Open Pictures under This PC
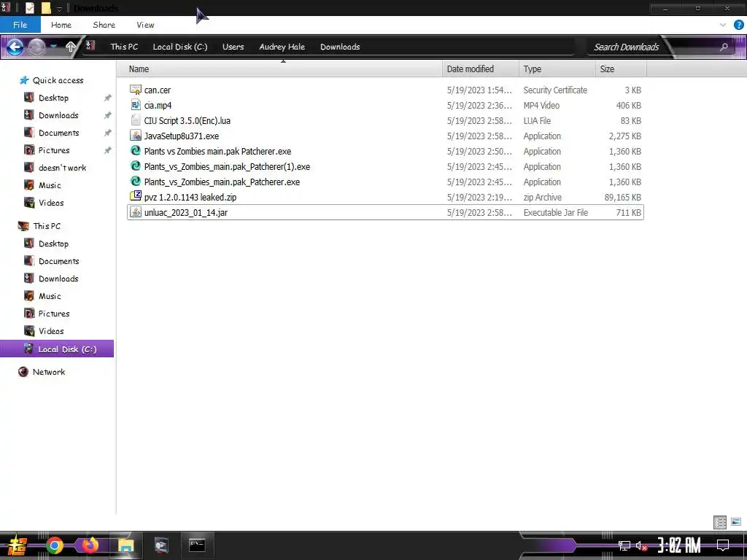 coord(54,314)
